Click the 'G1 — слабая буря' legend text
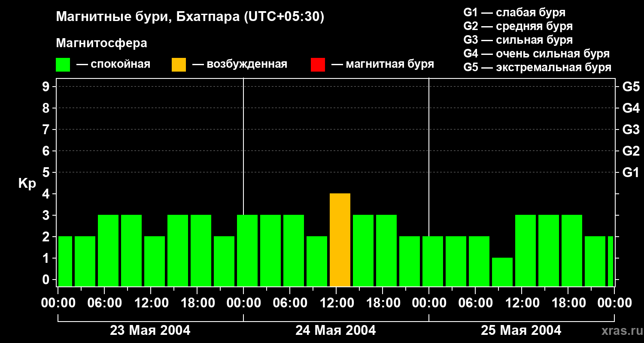The height and width of the screenshot is (343, 644). click(x=514, y=12)
